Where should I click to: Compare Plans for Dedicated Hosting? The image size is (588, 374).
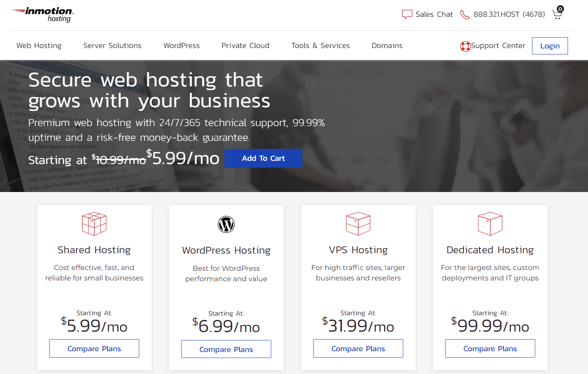[x=490, y=348]
